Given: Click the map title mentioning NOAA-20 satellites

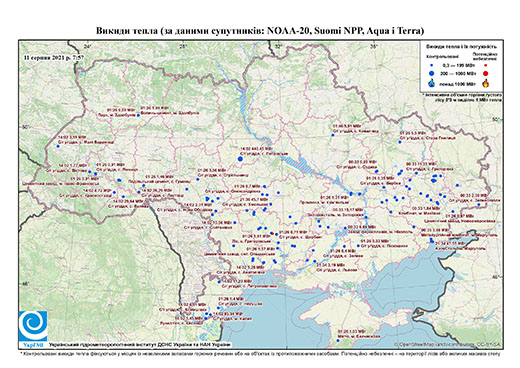Looking at the screenshot, I should click(260, 31).
